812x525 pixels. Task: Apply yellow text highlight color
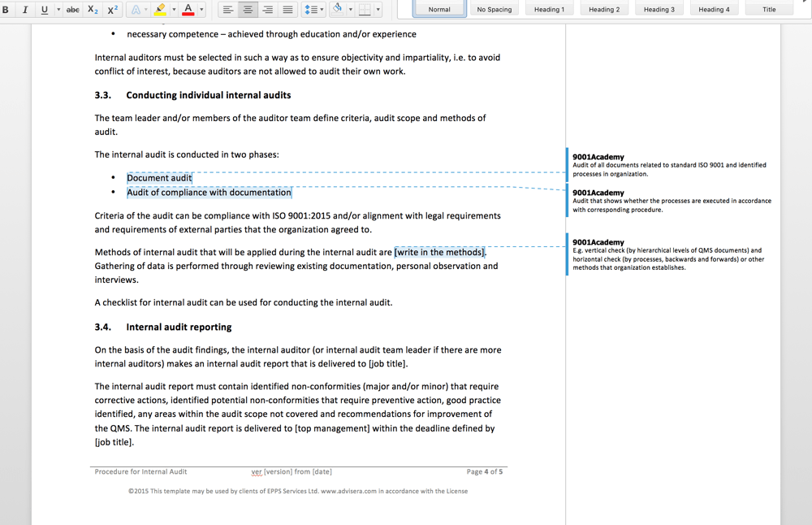[160, 9]
